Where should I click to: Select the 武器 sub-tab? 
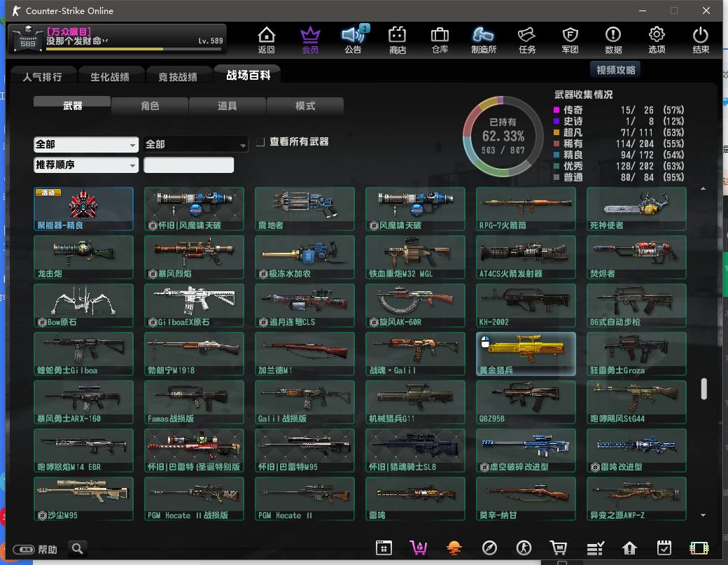pos(72,106)
